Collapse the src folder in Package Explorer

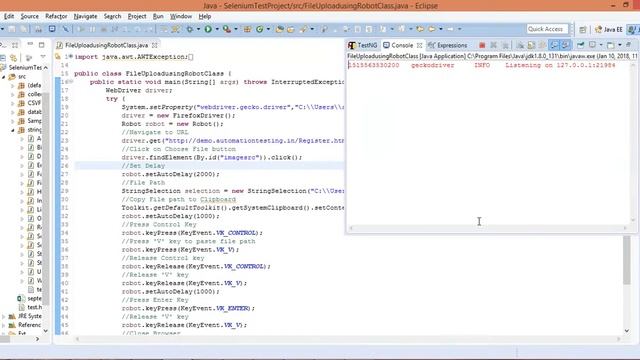click(x=4, y=76)
